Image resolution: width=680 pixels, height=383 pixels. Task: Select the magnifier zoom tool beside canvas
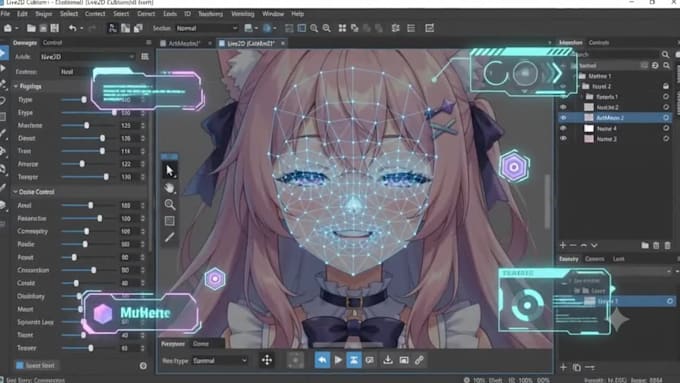click(170, 204)
